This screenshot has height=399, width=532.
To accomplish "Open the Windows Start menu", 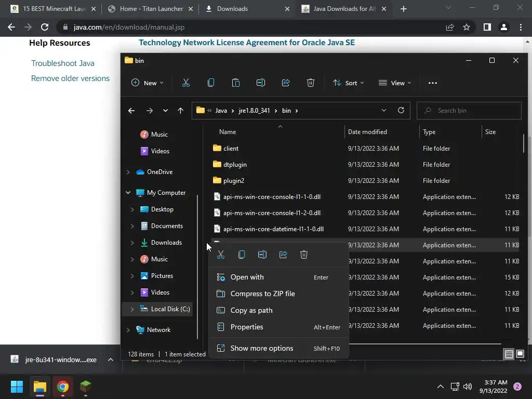I will [17, 387].
